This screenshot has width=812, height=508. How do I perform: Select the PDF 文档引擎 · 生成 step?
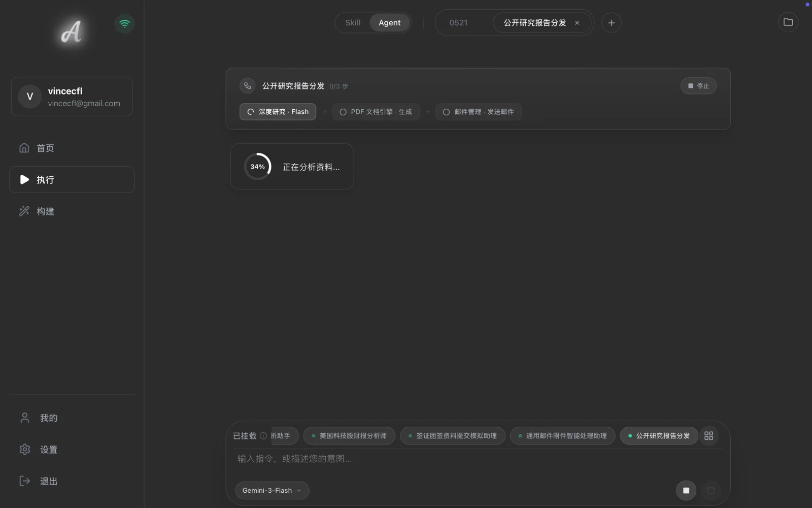(376, 112)
